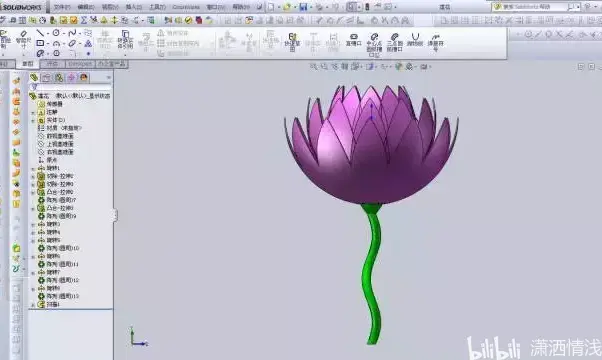Switch to the 办公室产品 ribbon tab
Screen dimensions: 602x360
(x=111, y=64)
